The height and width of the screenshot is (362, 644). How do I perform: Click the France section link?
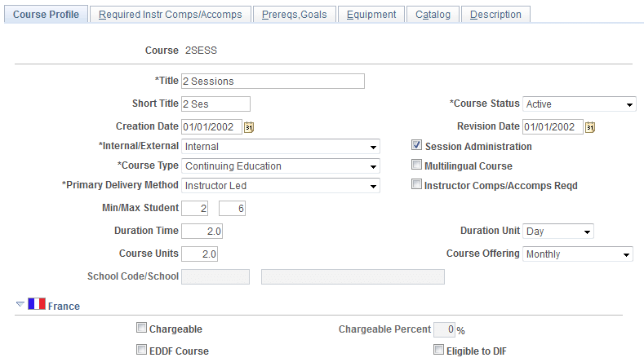[x=64, y=307]
